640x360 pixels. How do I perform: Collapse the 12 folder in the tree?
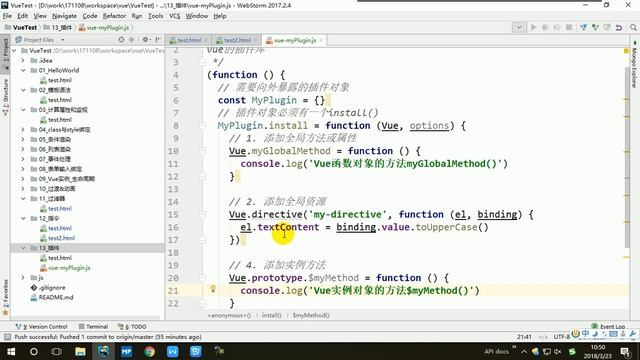23,218
